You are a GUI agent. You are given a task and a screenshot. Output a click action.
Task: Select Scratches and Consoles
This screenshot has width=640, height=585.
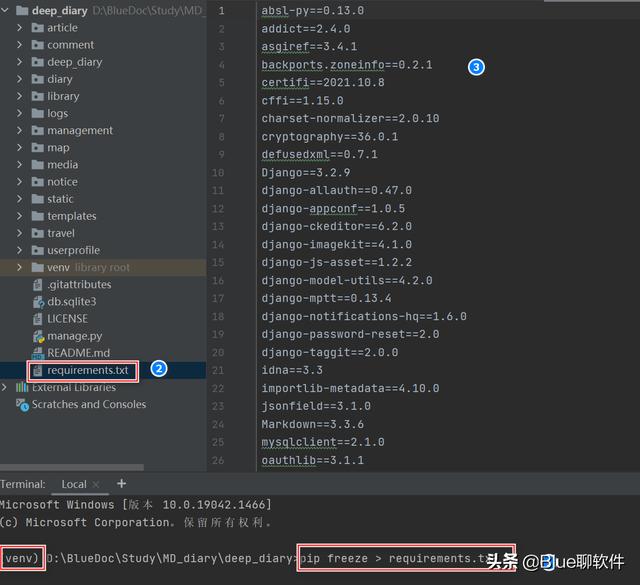[89, 405]
